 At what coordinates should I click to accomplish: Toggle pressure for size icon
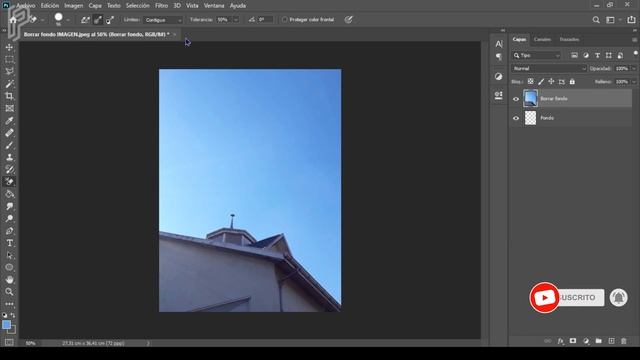click(348, 20)
